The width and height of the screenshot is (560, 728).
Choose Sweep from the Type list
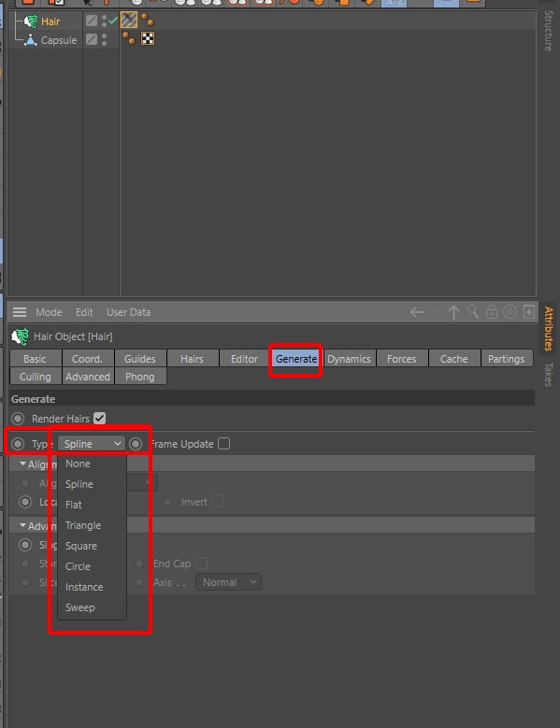coord(92,607)
